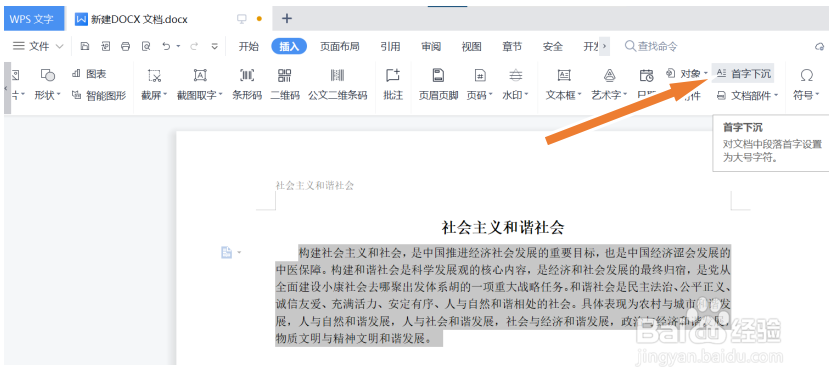Expand the 截图取字 dropdown
The image size is (829, 385).
220,96
